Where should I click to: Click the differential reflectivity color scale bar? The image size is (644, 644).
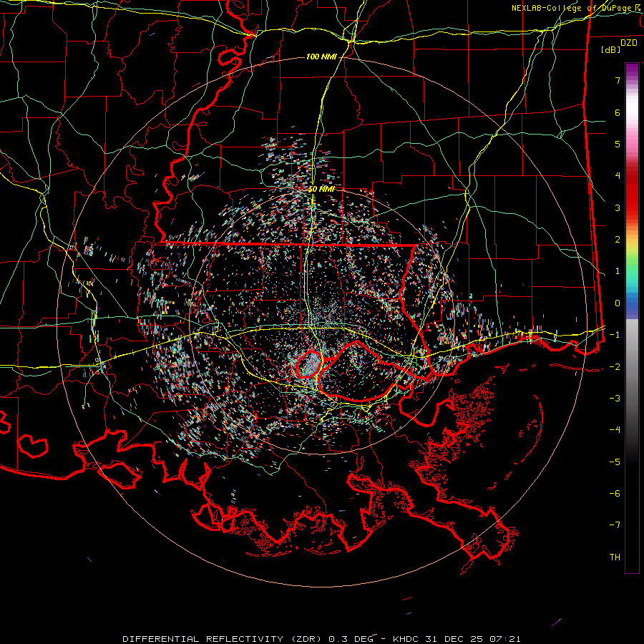tap(632, 318)
